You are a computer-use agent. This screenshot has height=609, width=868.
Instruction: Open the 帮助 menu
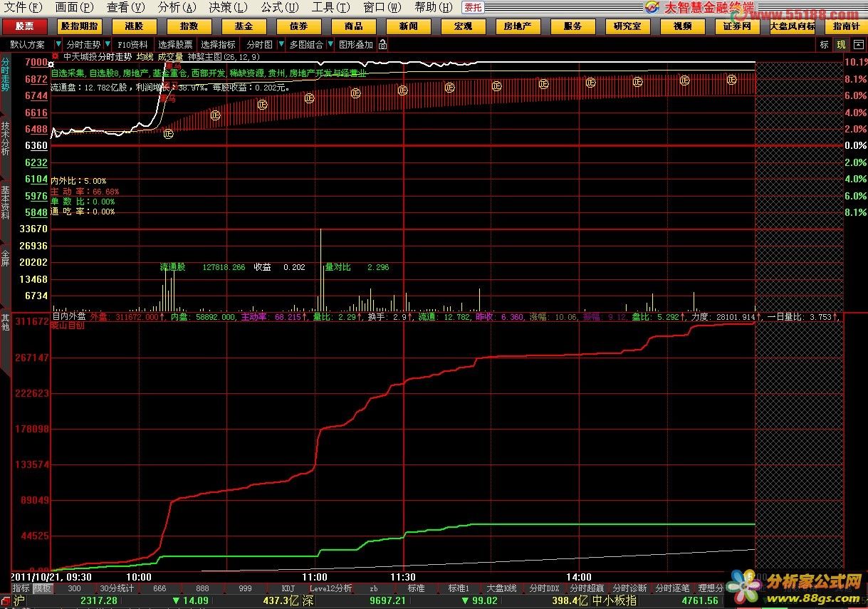433,7
